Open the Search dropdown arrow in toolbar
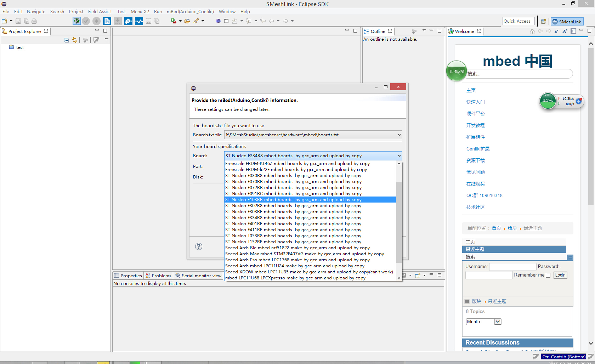 pyautogui.click(x=203, y=21)
